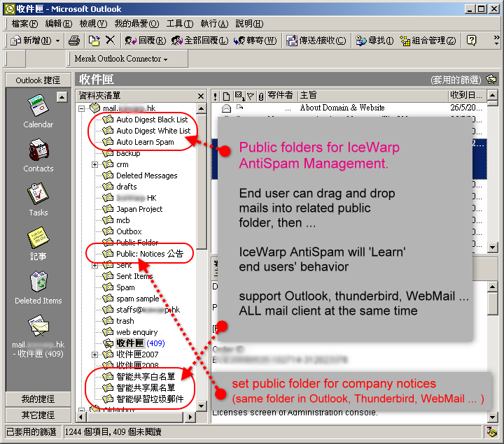This screenshot has height=444, width=504.
Task: Click the Find (尋找) toolbar button
Action: 374,41
